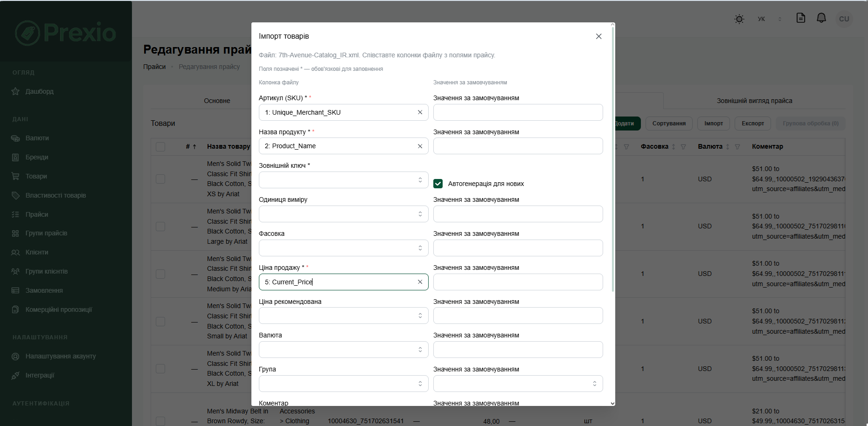The image size is (868, 426).
Task: Clear the Product_Name column selection
Action: tap(420, 146)
